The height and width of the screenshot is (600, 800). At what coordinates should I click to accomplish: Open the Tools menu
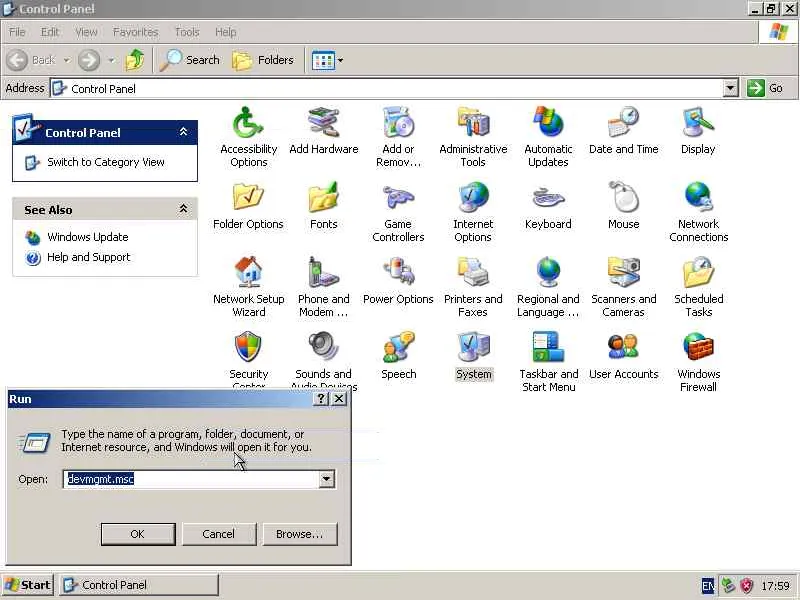(x=187, y=32)
